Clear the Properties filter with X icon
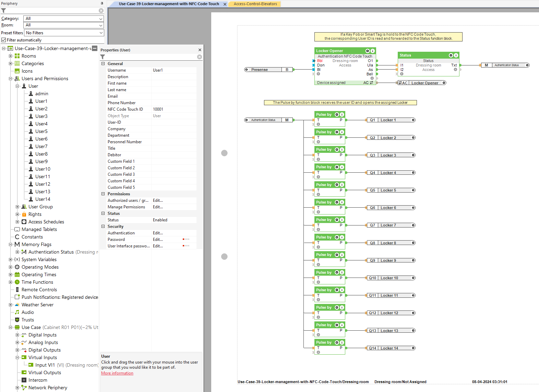 200,57
